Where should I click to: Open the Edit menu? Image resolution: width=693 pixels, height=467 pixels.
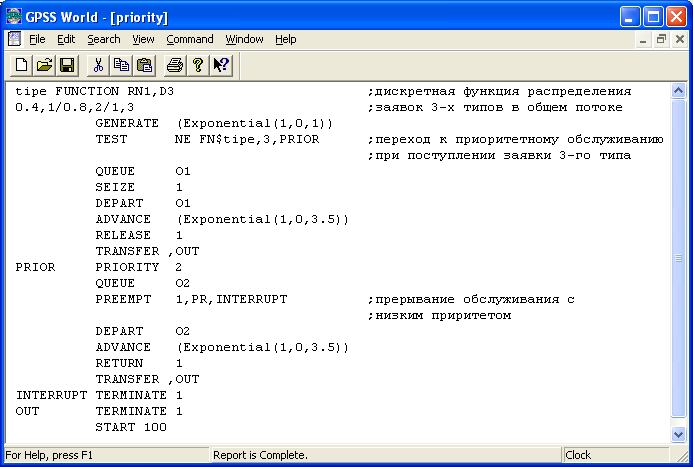66,39
